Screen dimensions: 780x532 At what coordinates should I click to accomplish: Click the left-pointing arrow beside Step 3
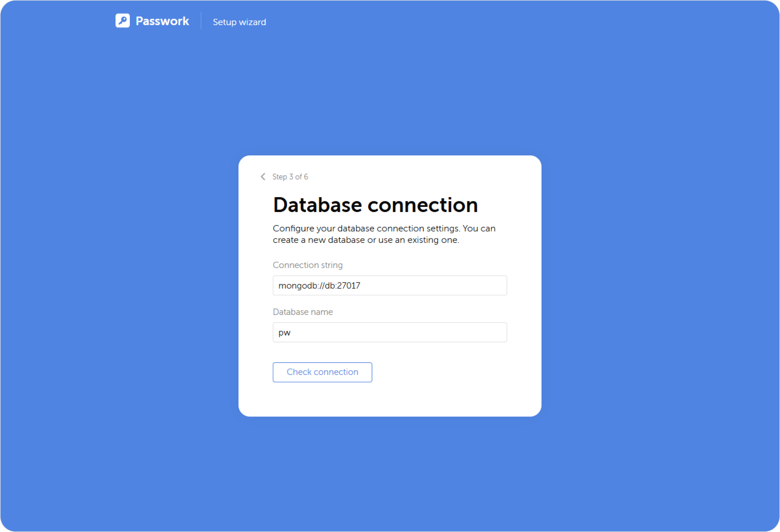(263, 177)
